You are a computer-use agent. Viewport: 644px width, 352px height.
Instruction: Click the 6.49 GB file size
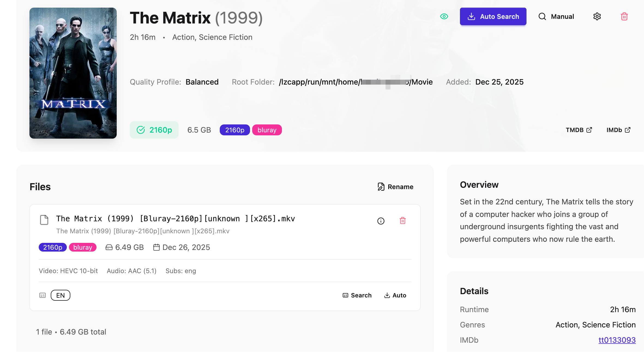pos(125,247)
